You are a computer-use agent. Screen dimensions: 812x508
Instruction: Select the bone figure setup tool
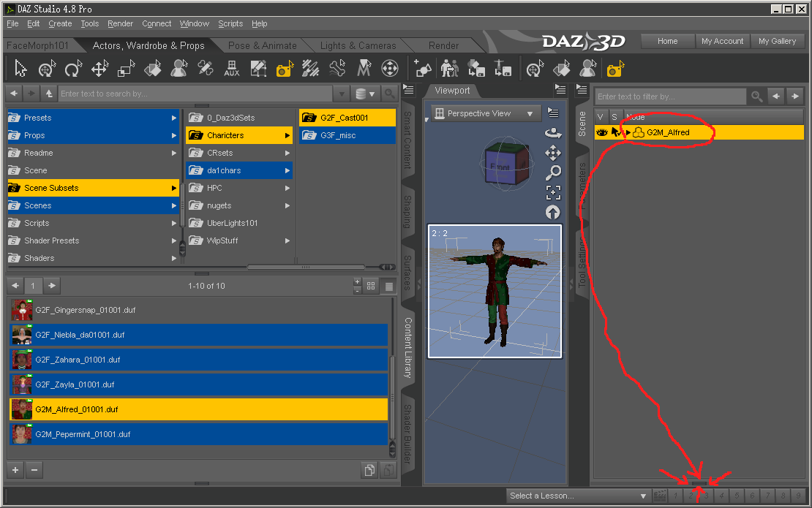pos(337,68)
